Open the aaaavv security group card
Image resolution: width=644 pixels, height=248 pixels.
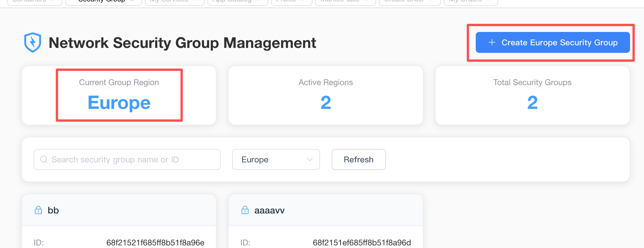click(325, 210)
